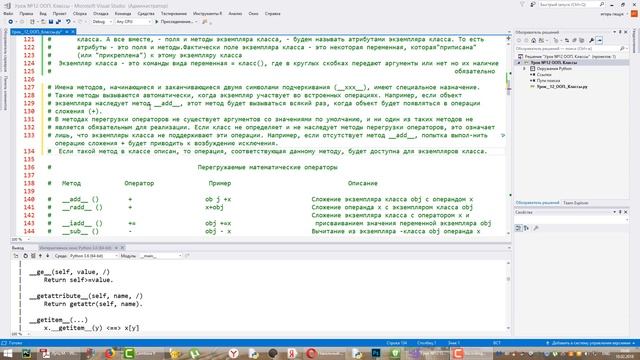This screenshot has width=640, height=360.
Task: Open the Any CPU platform dropdown
Action: pos(133,22)
